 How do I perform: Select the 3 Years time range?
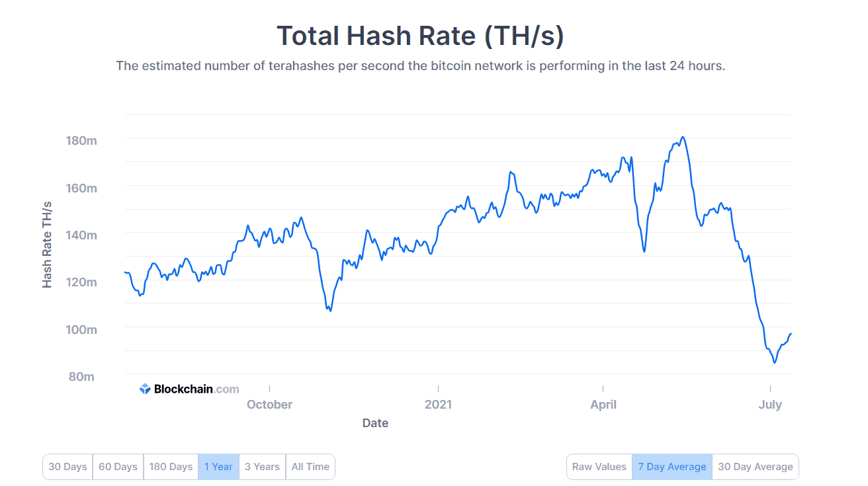tap(262, 466)
